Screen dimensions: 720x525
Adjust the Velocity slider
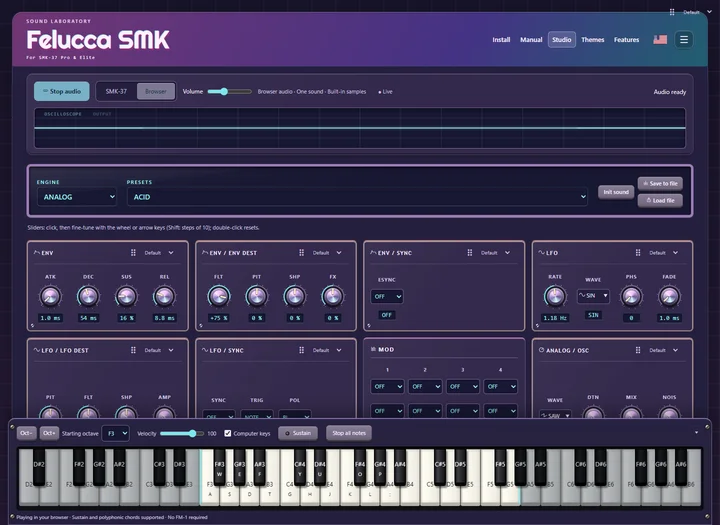pyautogui.click(x=182, y=433)
